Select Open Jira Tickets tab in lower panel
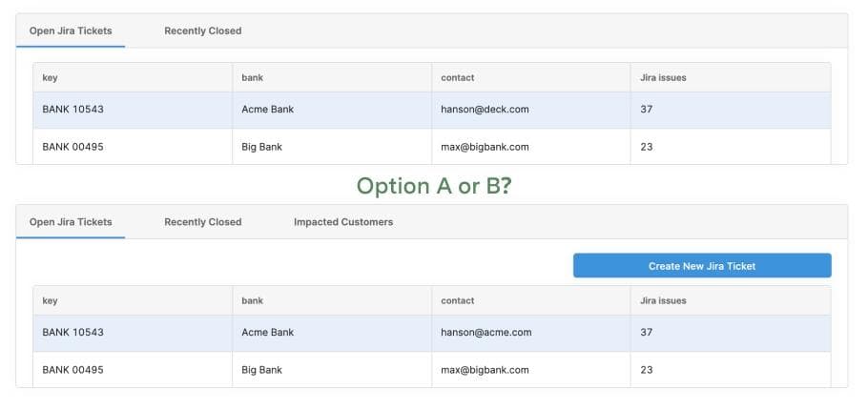Screen dimensions: 868x410 pyautogui.click(x=71, y=222)
